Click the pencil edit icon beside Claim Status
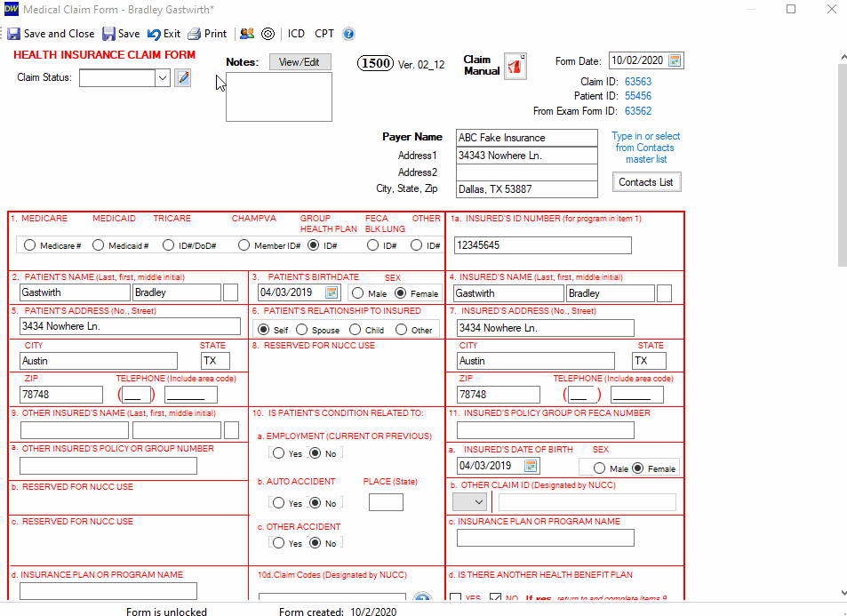Screen dimensions: 847x616 [x=183, y=77]
